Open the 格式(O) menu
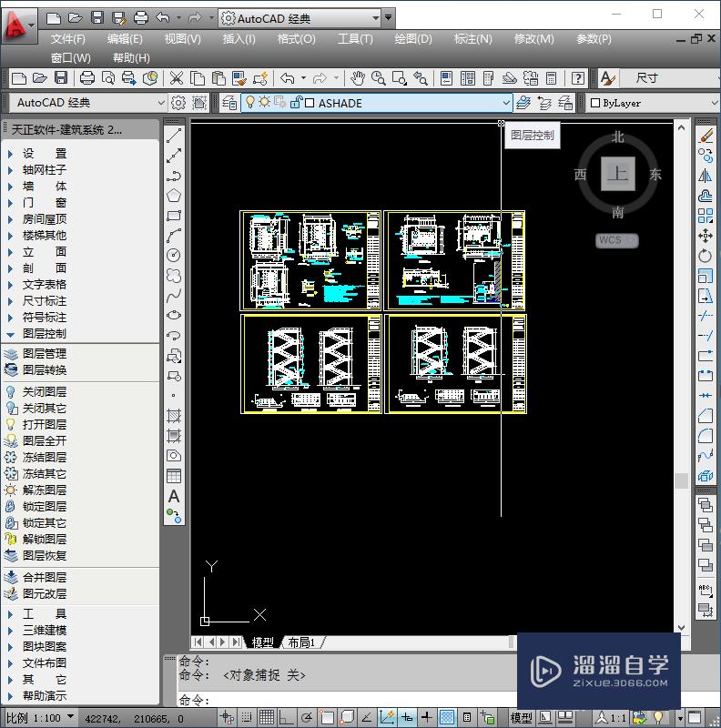This screenshot has width=721, height=728. click(x=296, y=39)
